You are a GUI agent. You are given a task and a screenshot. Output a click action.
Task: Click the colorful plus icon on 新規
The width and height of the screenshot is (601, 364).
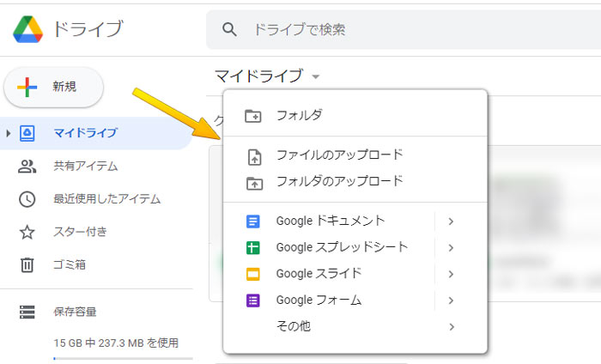pos(27,87)
